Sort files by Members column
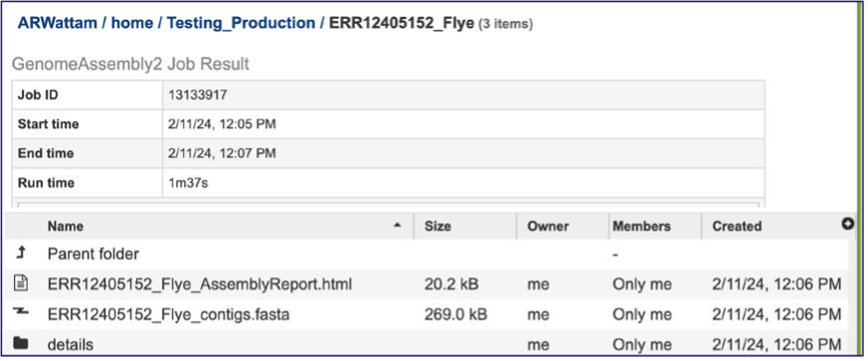868x361 pixels. click(641, 226)
